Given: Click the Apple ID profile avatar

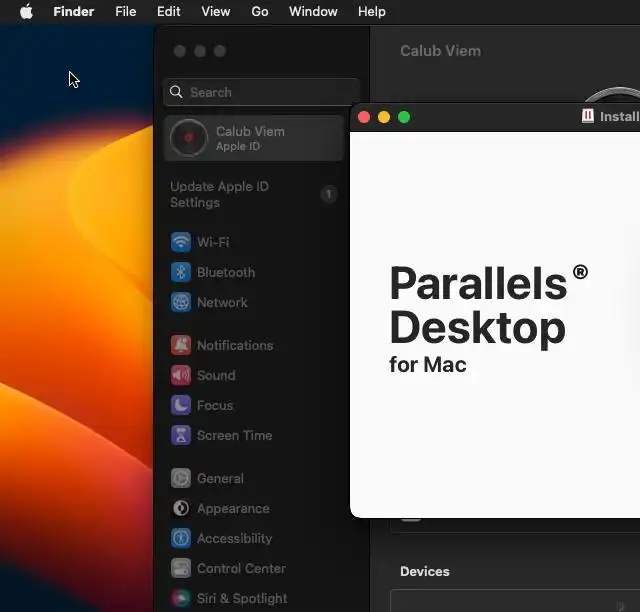Looking at the screenshot, I should tap(189, 138).
